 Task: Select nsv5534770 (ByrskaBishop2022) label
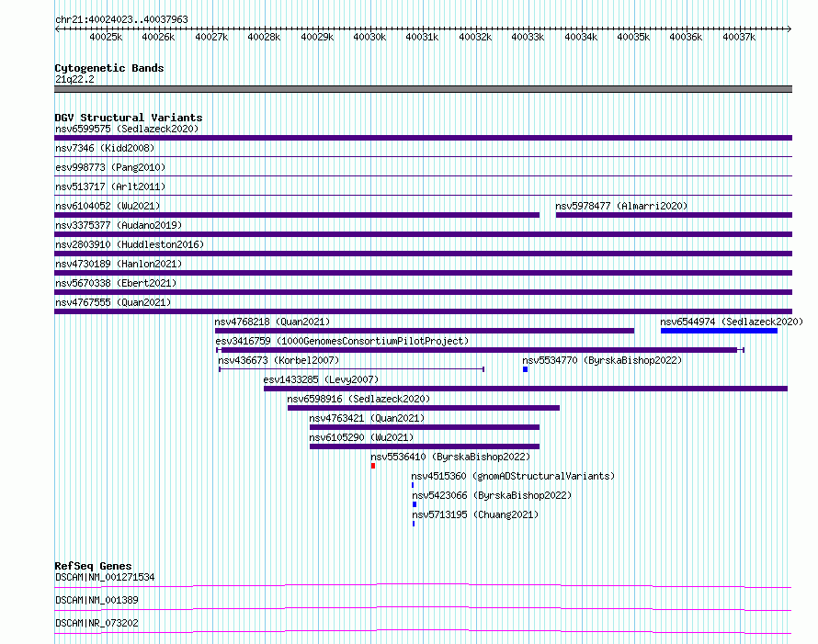(x=602, y=360)
